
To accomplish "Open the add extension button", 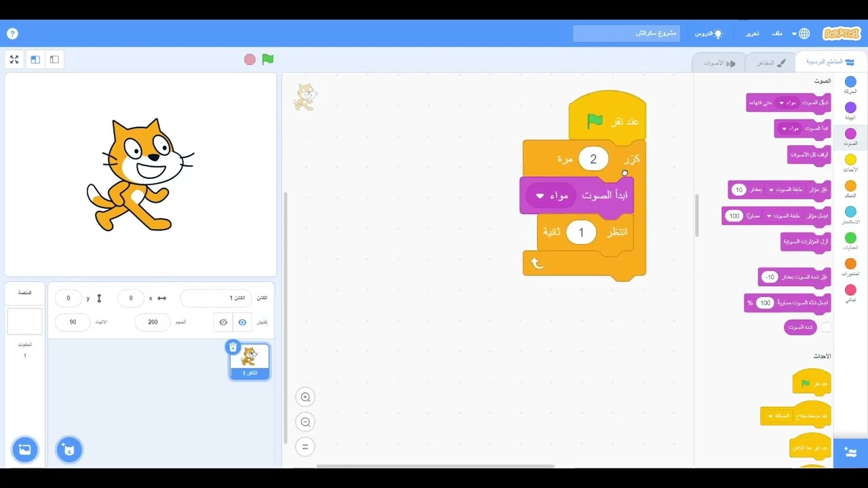I will [850, 452].
